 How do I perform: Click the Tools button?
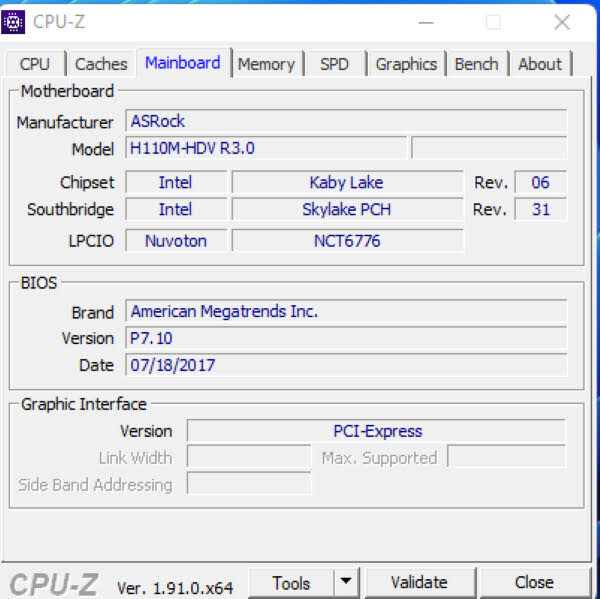coord(291,583)
